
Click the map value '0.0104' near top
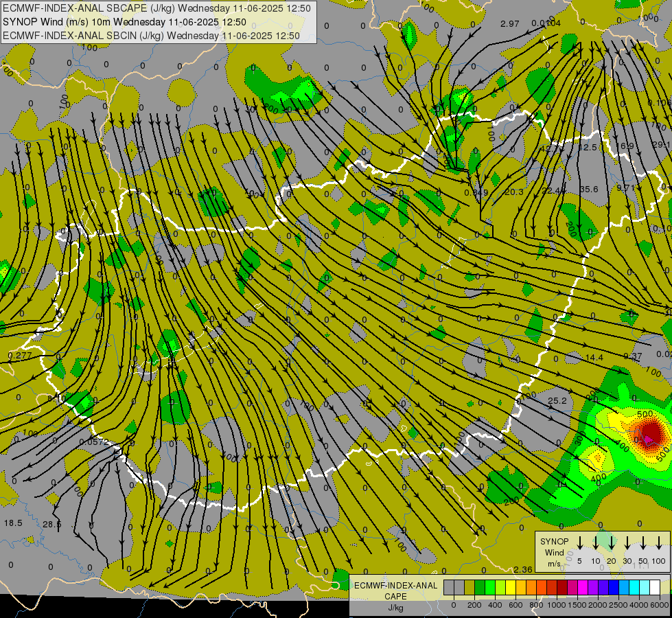click(x=546, y=23)
